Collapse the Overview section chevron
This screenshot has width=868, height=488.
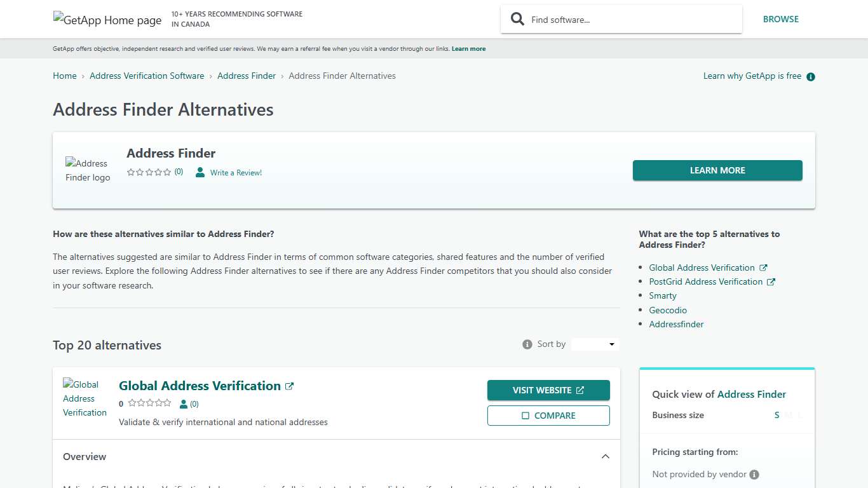click(x=605, y=456)
